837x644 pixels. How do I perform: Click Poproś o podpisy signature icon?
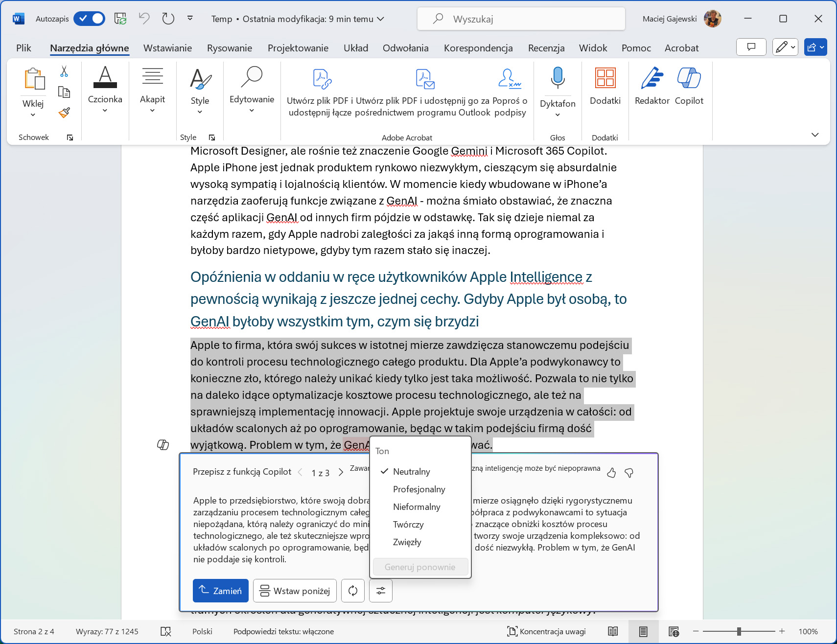click(x=510, y=79)
